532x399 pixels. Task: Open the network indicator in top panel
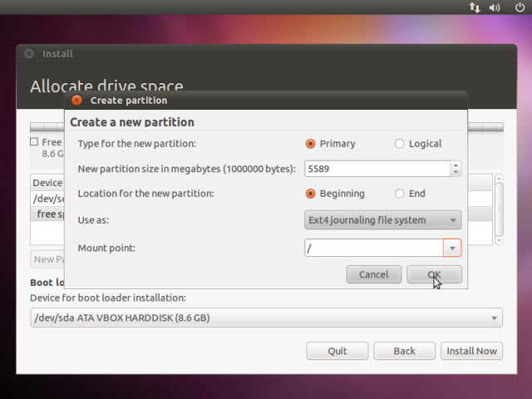475,7
